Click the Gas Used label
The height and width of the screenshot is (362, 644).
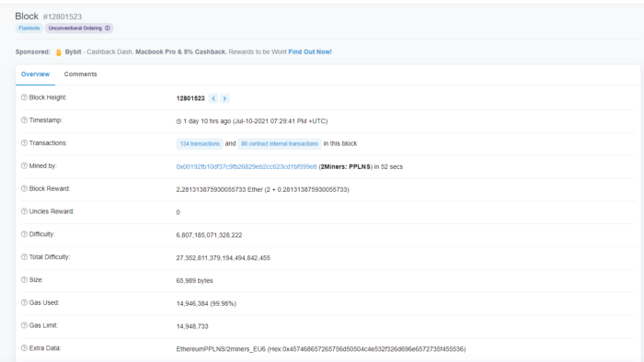(x=44, y=302)
